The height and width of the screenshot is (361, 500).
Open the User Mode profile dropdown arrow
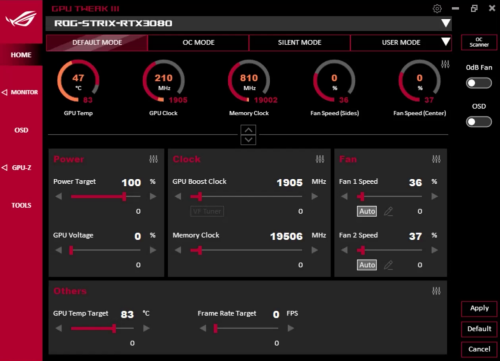[445, 42]
